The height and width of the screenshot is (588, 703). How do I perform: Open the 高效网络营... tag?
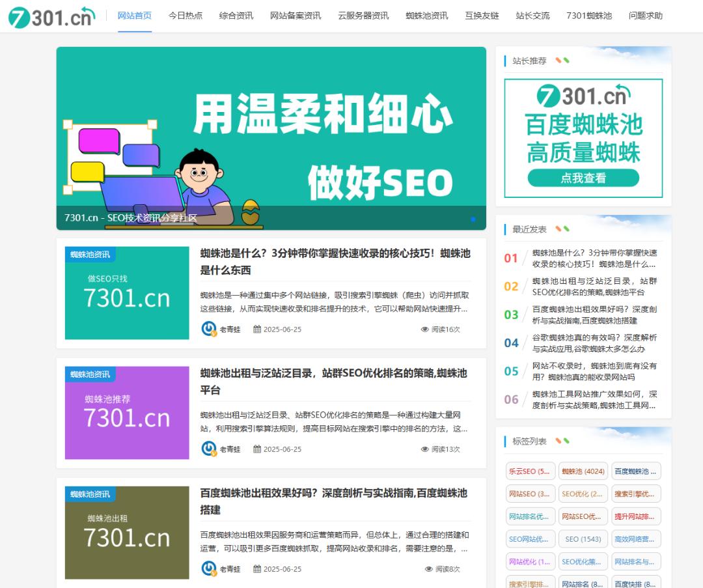636,539
